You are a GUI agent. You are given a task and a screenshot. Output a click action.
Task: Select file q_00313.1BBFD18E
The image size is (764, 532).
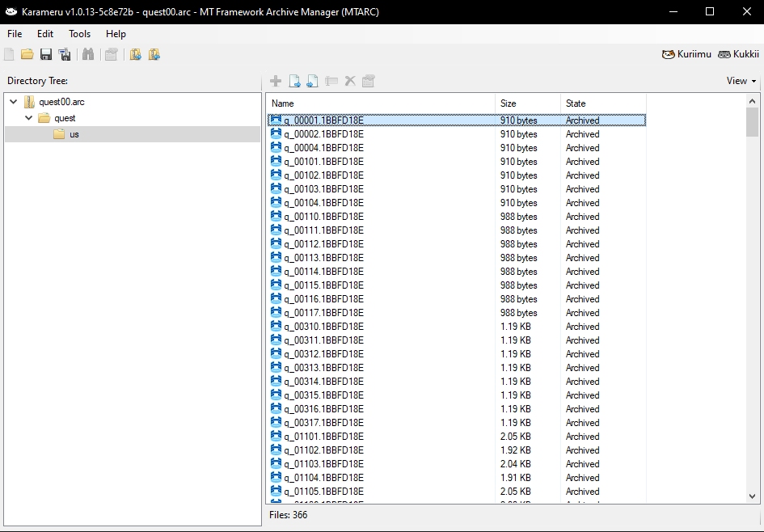tap(457, 368)
